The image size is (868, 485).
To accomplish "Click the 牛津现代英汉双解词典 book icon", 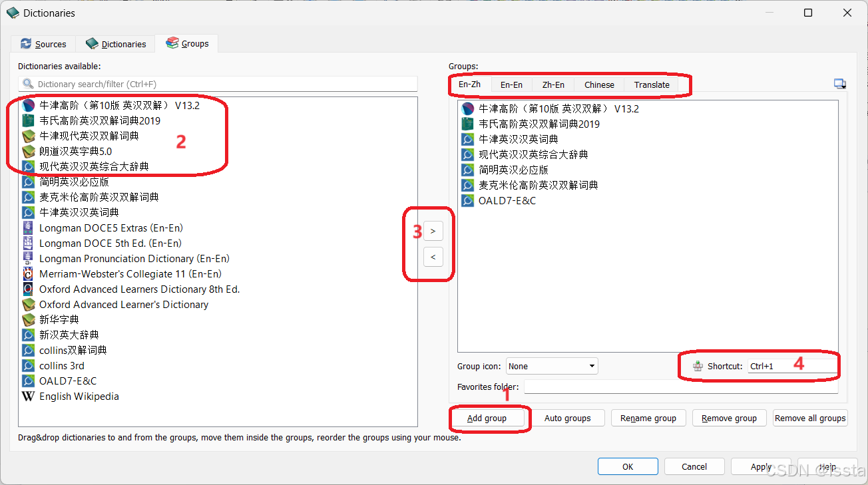I will (28, 136).
